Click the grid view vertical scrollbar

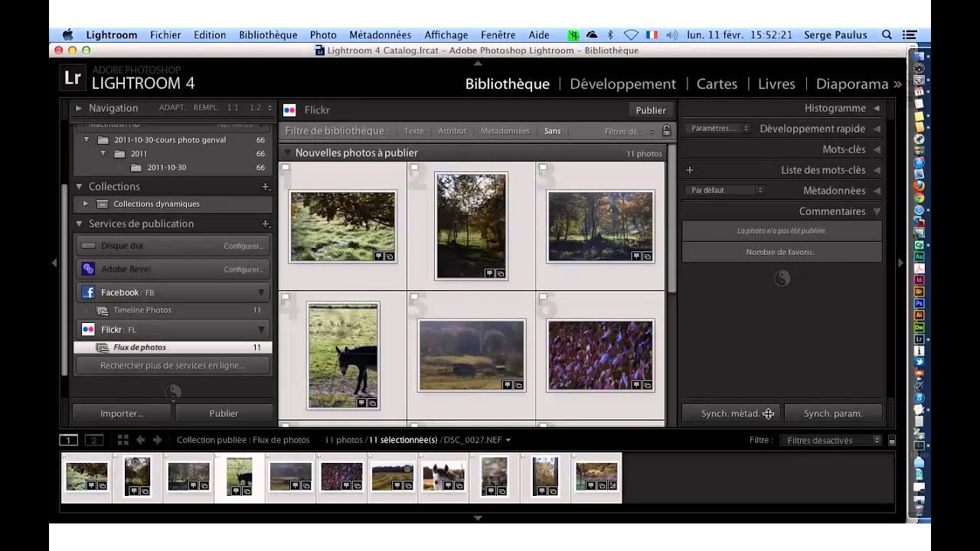(671, 217)
